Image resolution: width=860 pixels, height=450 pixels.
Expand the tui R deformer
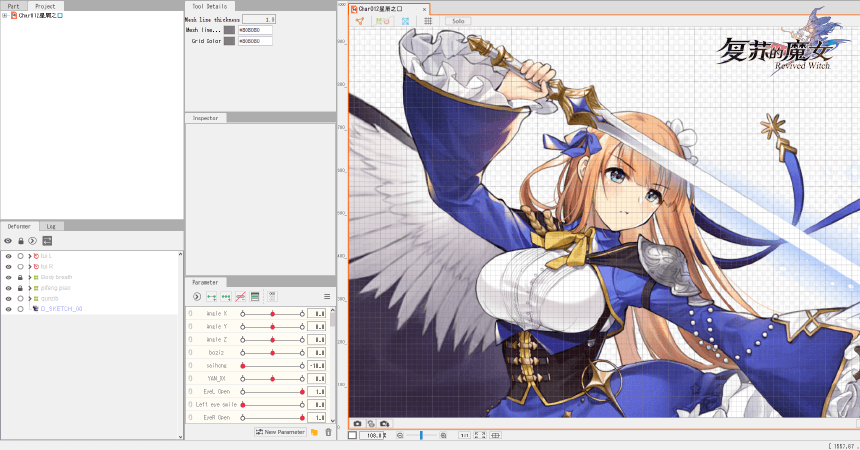30,267
